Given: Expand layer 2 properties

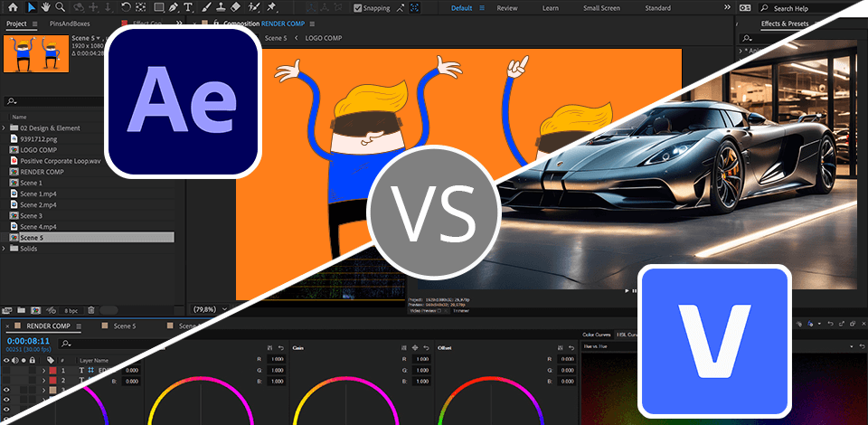Looking at the screenshot, I should tap(43, 380).
